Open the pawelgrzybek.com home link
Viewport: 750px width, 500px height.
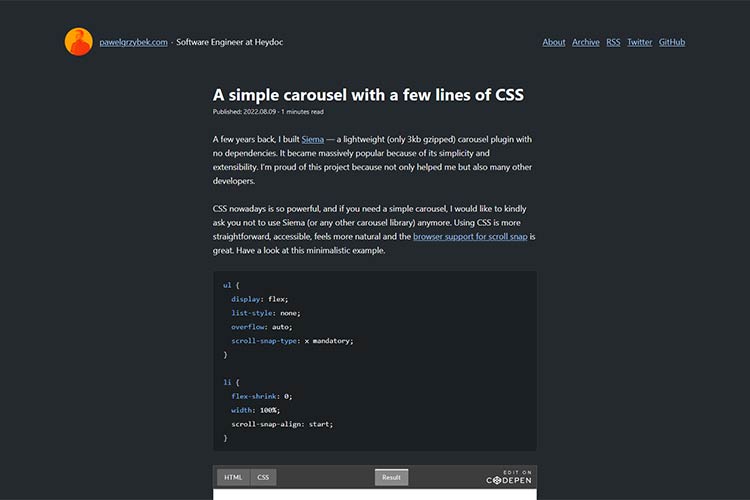click(134, 43)
